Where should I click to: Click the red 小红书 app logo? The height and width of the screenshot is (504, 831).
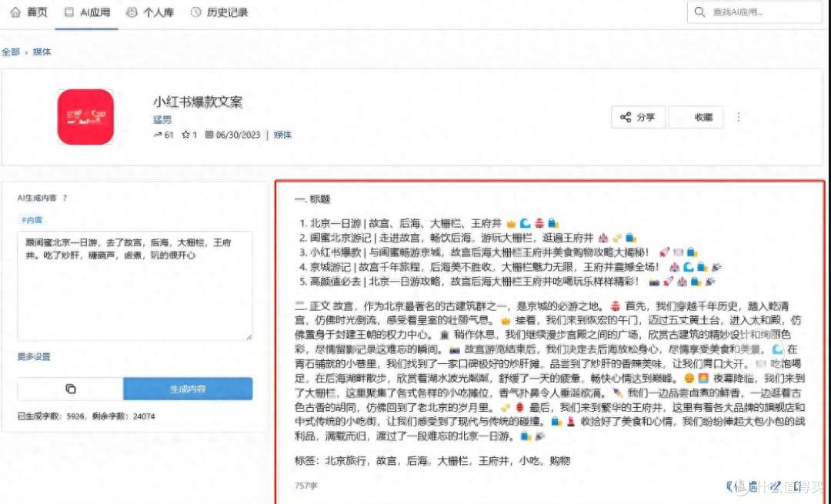point(85,117)
